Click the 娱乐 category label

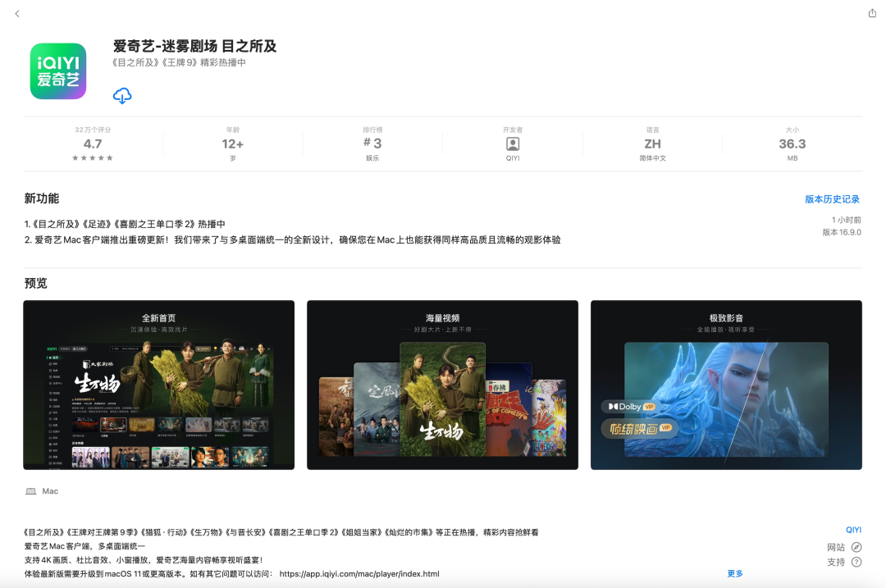372,158
